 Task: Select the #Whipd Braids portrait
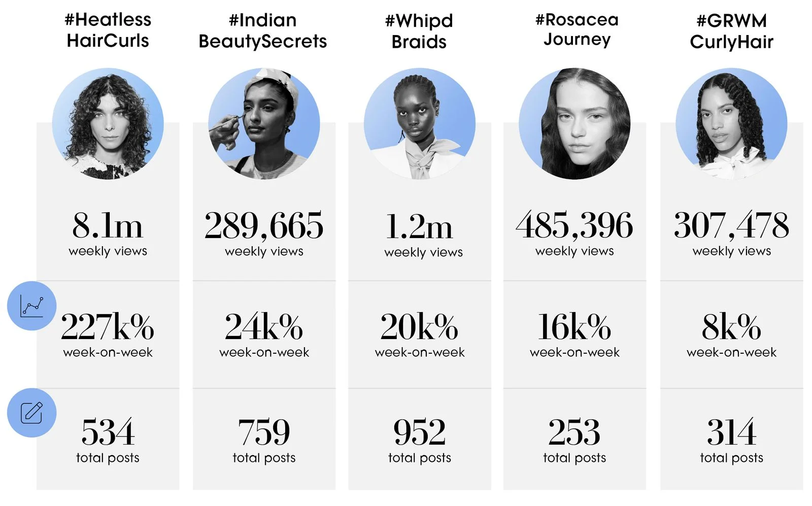click(420, 124)
